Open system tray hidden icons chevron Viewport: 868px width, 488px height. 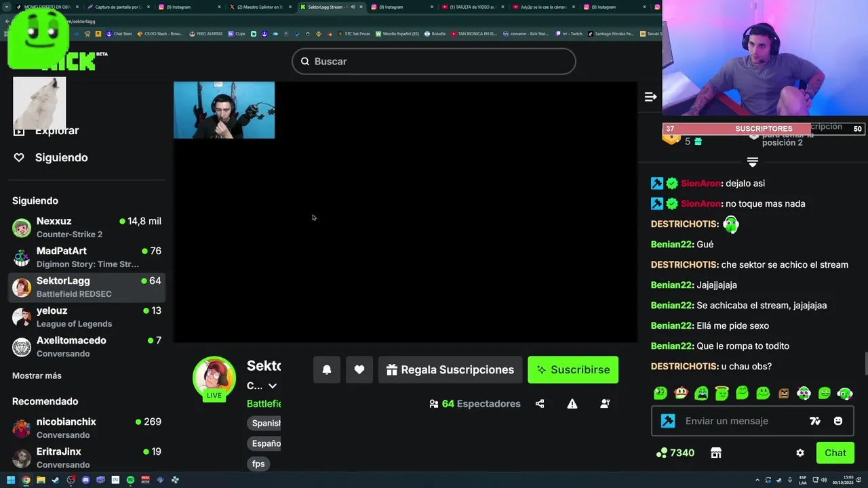[x=757, y=480]
